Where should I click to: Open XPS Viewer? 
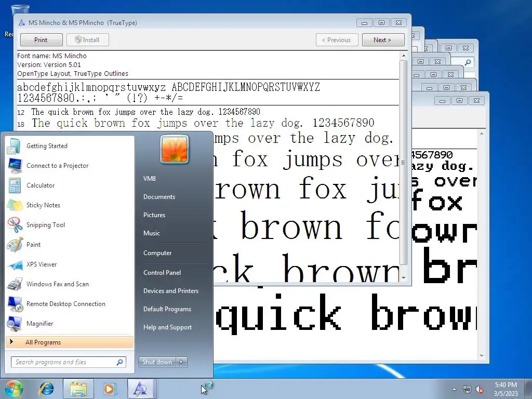click(70, 264)
